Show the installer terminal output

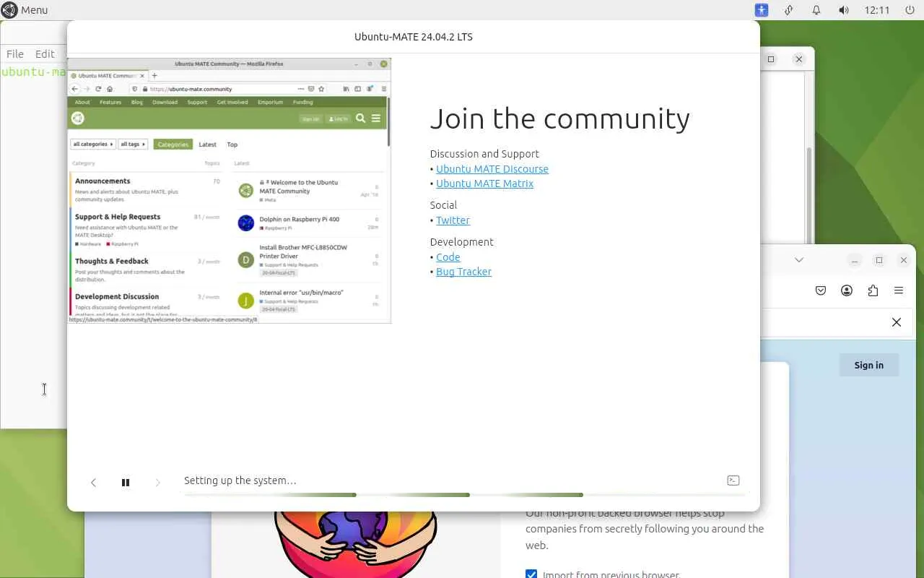(733, 480)
